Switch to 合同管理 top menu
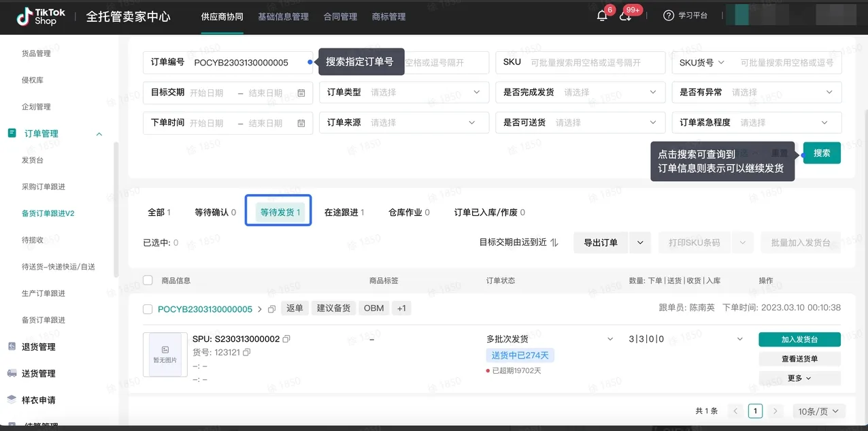 [340, 16]
